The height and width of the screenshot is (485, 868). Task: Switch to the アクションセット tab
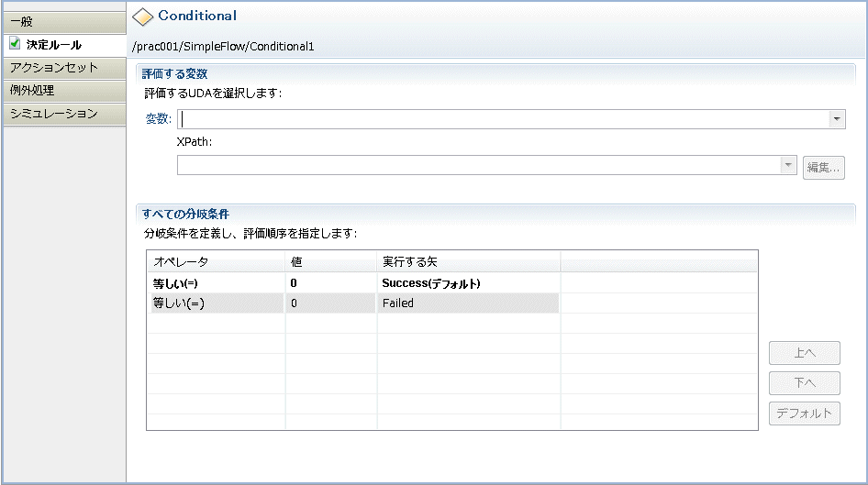click(64, 68)
